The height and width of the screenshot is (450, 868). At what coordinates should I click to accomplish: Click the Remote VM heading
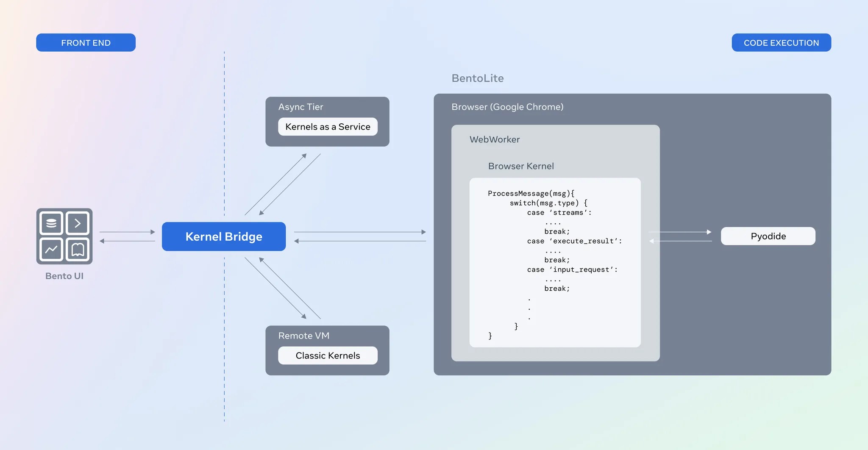point(303,336)
